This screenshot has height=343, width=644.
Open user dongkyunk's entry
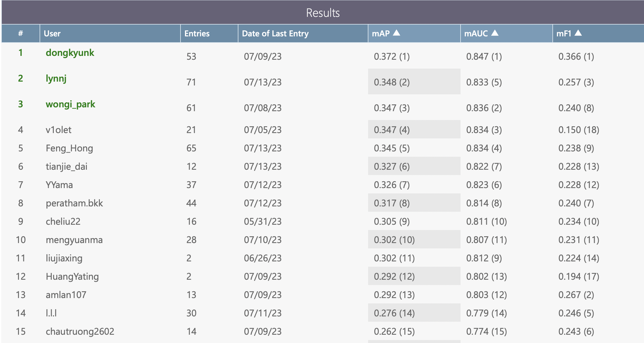70,53
